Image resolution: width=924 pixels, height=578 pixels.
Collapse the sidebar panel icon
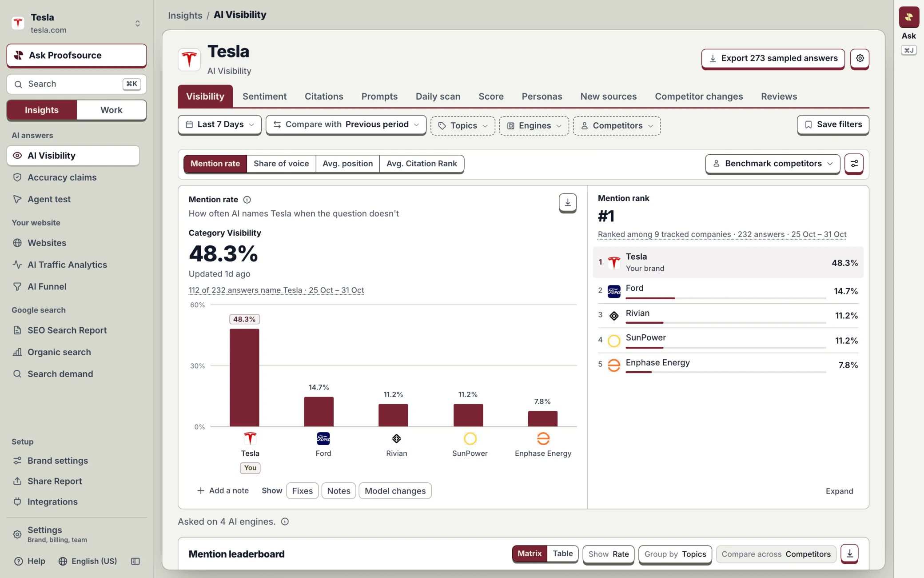pyautogui.click(x=135, y=561)
